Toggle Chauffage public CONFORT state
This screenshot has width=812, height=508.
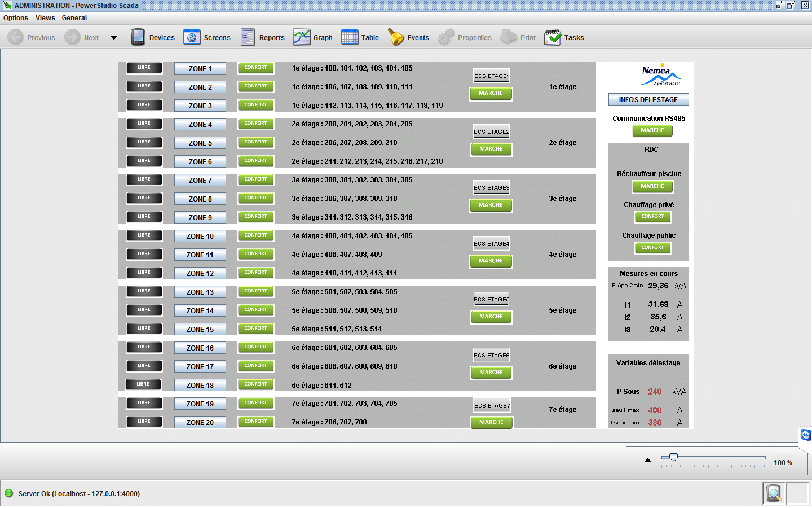point(652,248)
